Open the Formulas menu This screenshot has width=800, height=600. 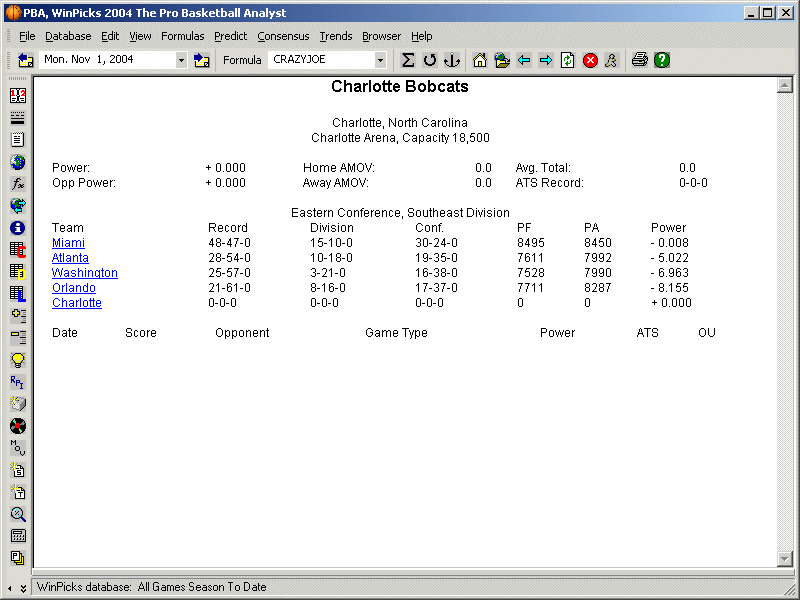click(183, 36)
